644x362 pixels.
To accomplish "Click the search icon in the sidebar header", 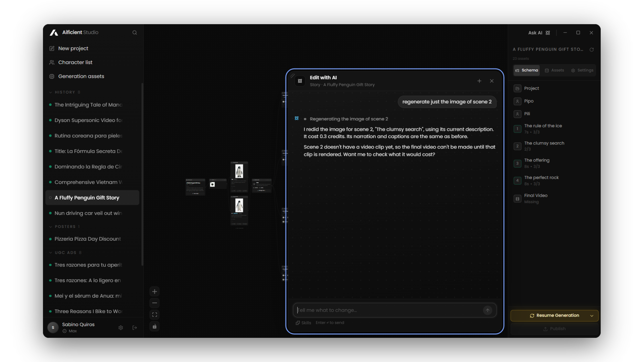I will click(x=135, y=33).
